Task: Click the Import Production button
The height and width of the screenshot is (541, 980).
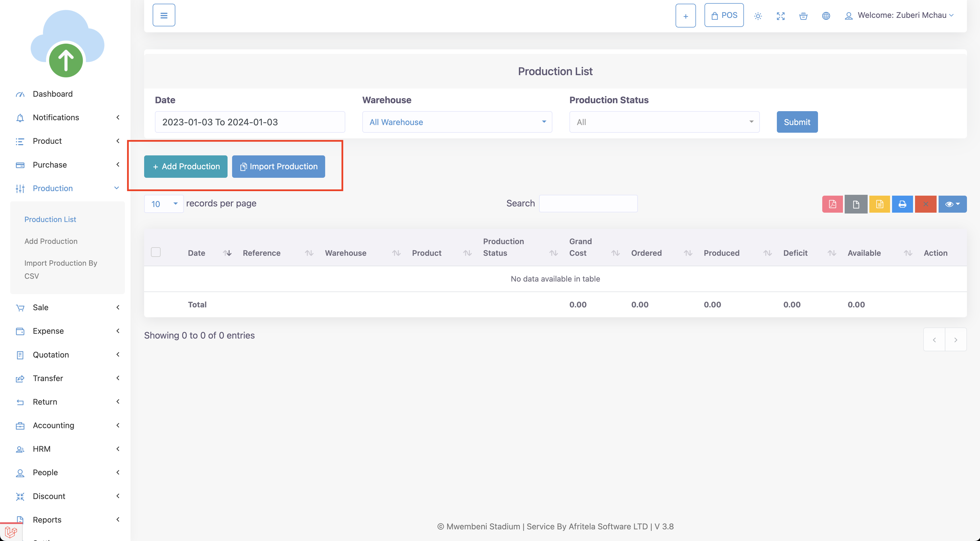Action: [x=278, y=166]
